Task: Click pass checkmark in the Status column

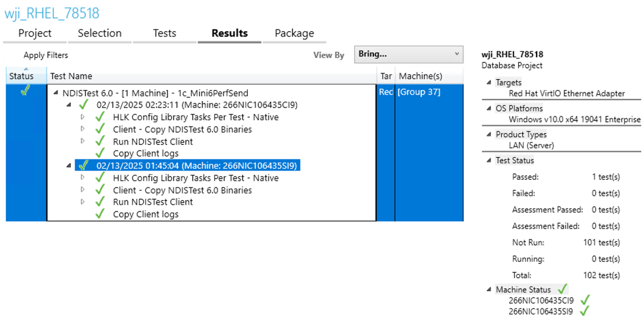Action: click(25, 91)
